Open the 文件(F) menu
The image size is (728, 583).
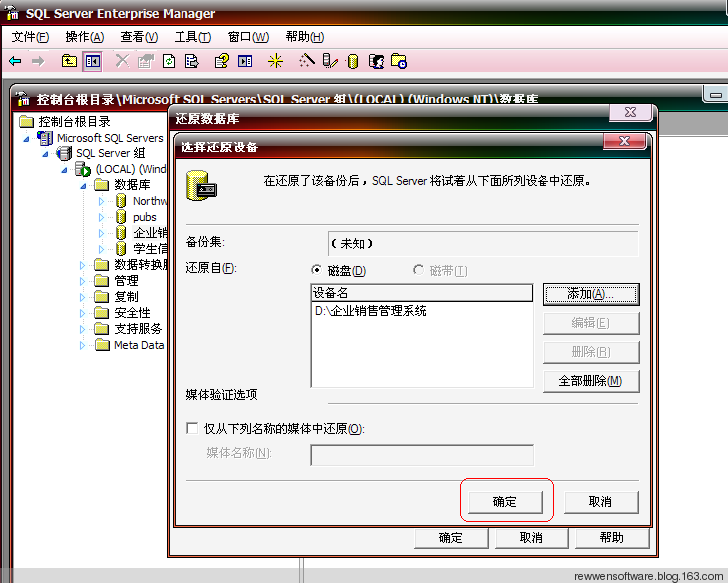(x=30, y=37)
